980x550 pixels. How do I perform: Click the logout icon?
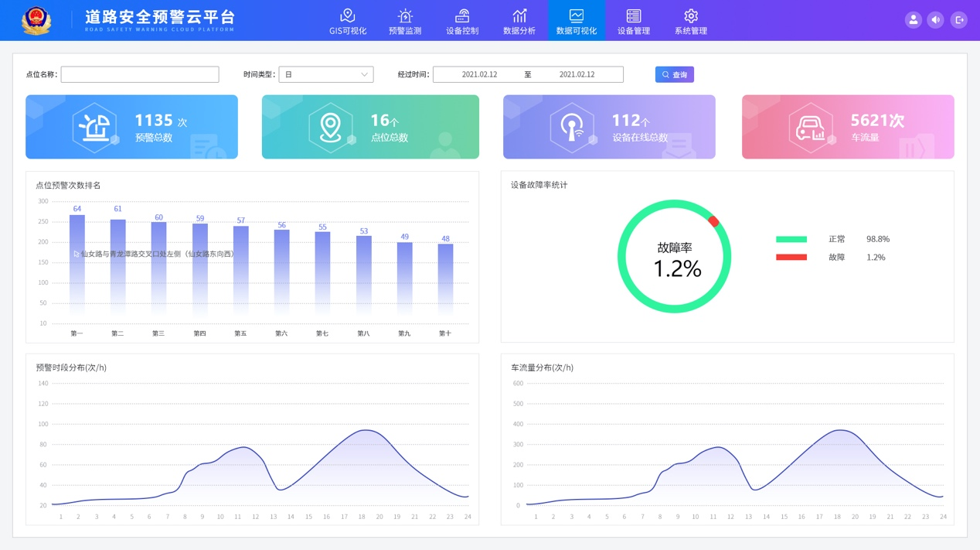[958, 20]
